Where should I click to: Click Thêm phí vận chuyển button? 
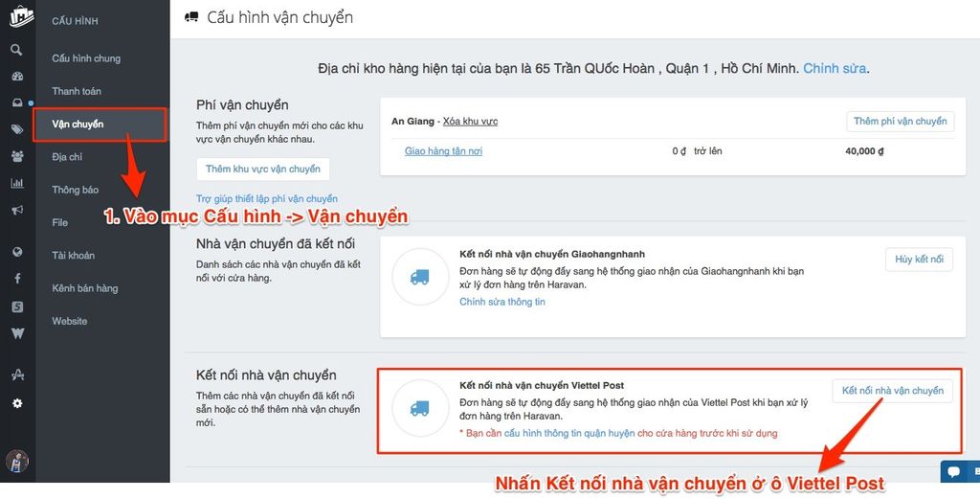[x=900, y=122]
